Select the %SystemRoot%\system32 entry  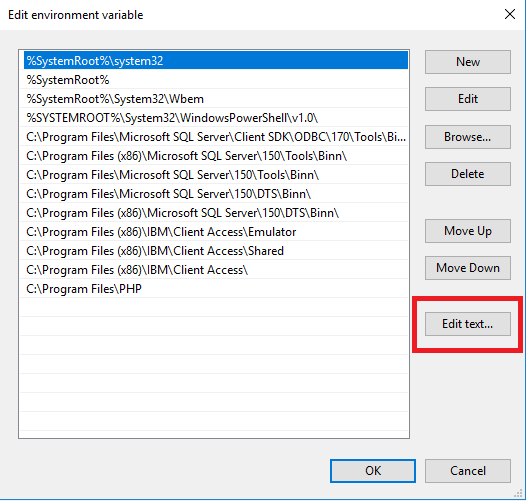[x=216, y=61]
